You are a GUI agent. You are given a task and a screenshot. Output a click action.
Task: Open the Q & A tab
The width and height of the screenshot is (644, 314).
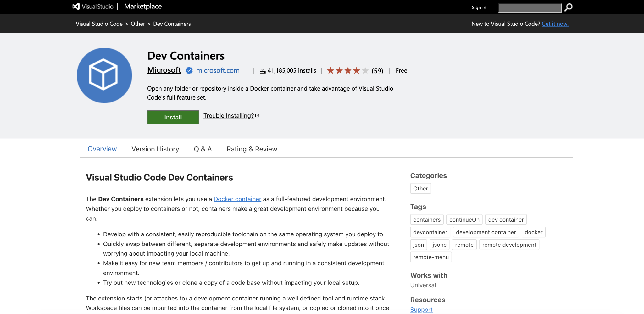click(203, 149)
